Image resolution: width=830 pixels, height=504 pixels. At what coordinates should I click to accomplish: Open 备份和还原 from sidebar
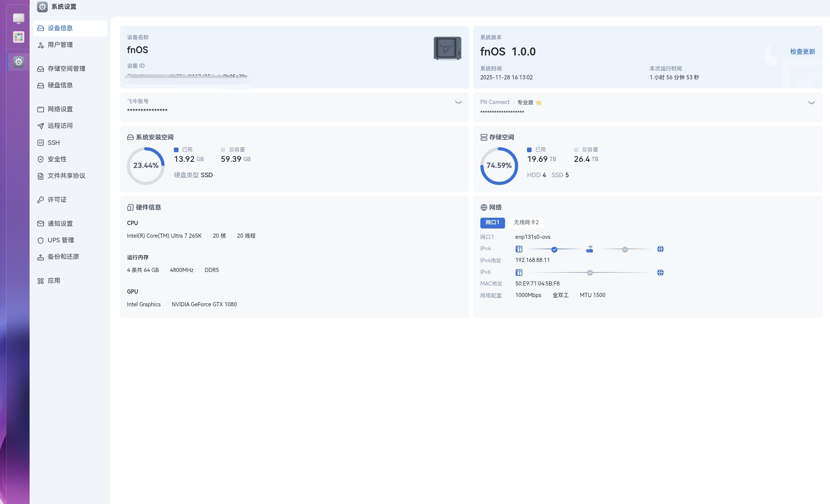point(63,257)
